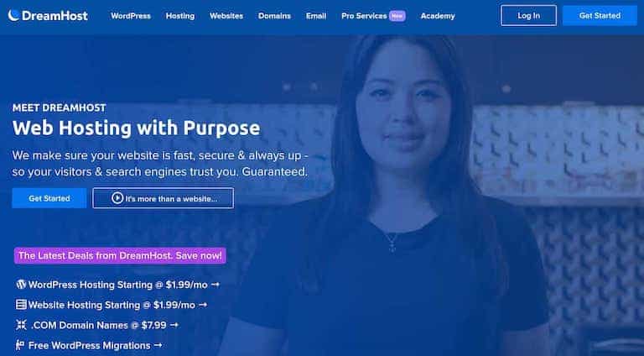Click the hero Get Started button
644x356 pixels.
[49, 198]
